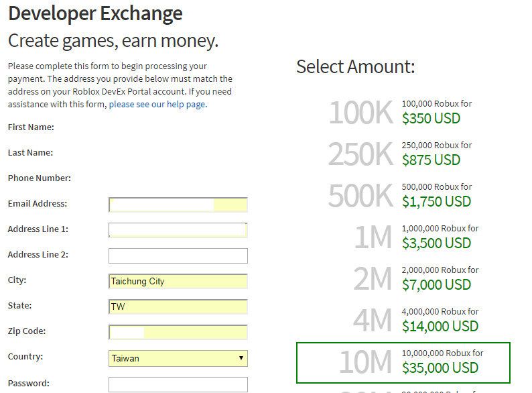Select the 100K Robux for $350 option
Viewport: 532px width, 393px height.
tap(403, 112)
